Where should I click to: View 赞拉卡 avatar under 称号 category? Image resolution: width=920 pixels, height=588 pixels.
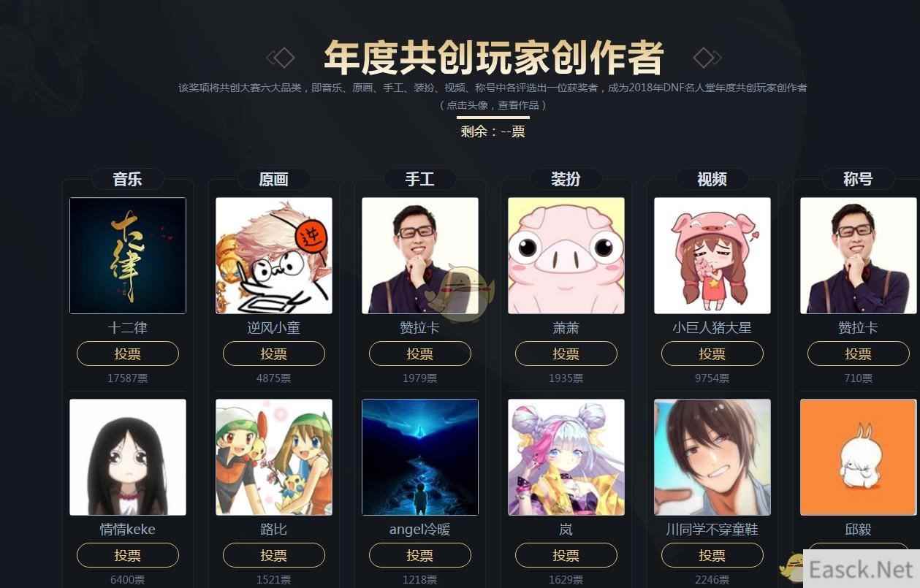[859, 256]
